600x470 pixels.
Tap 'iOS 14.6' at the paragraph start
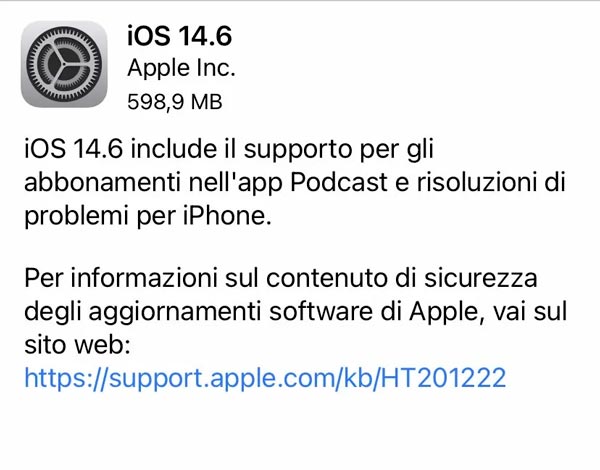point(74,149)
